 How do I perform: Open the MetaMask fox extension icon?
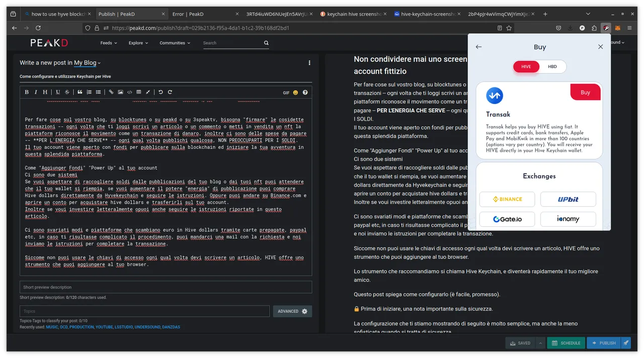click(618, 28)
